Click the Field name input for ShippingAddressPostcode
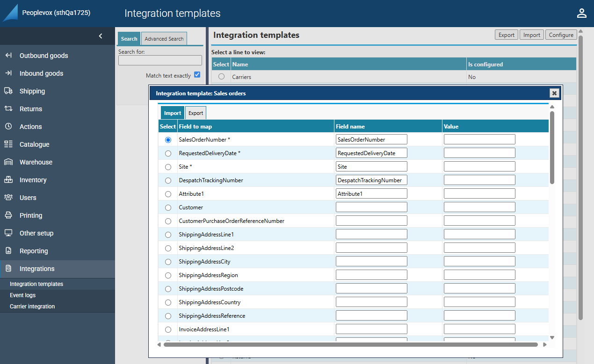Screen dimensions: 594x364 [x=371, y=288]
